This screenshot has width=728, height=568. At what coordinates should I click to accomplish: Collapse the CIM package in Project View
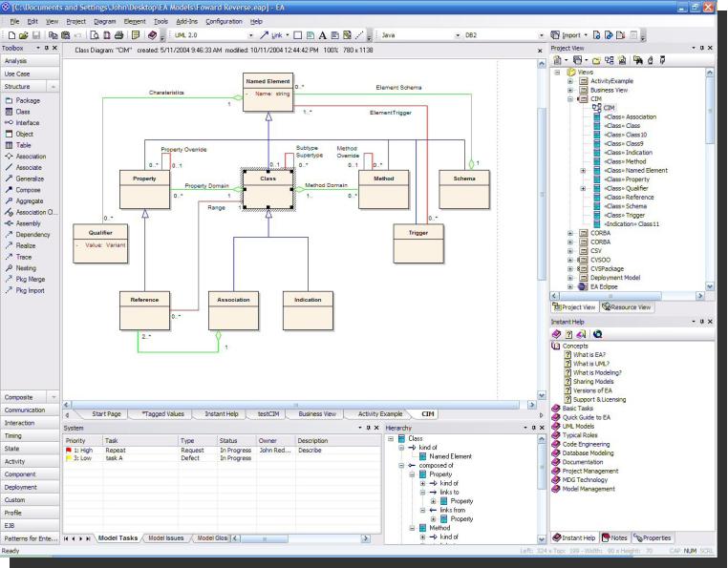[570, 99]
